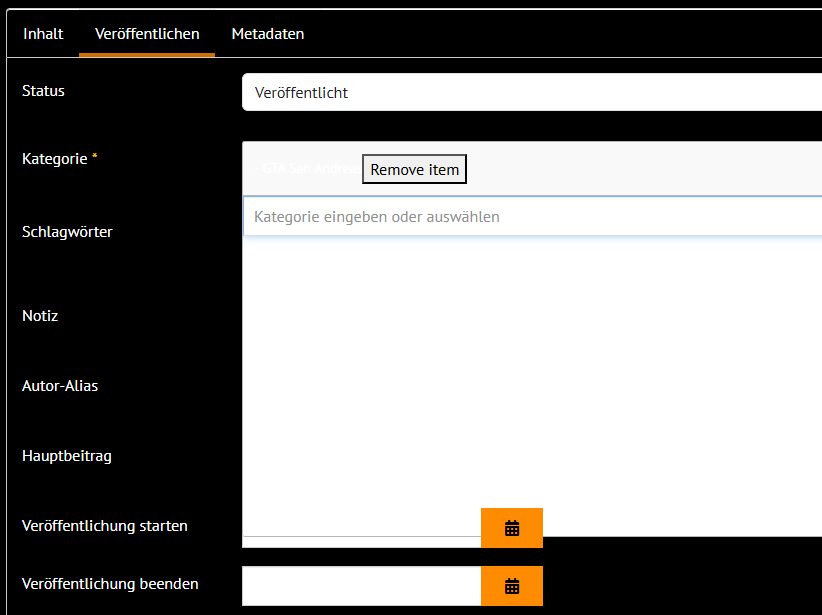822x615 pixels.
Task: Switch to the Inhalt tab
Action: [43, 34]
